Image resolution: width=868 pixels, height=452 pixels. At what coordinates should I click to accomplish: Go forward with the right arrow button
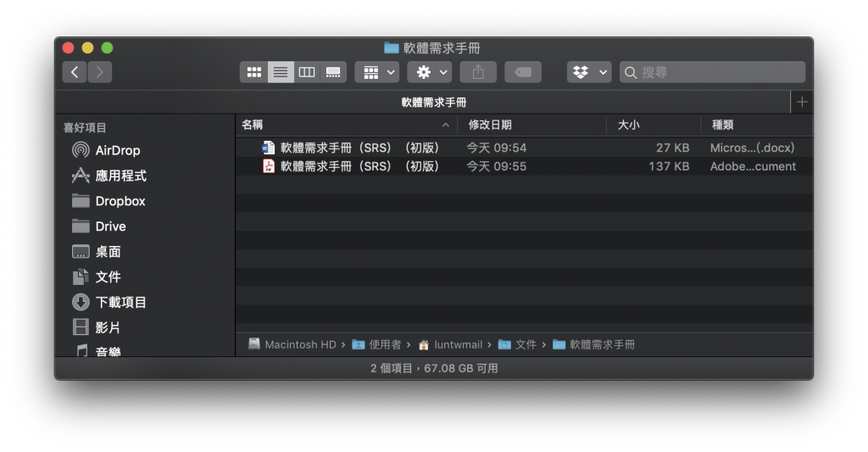(x=100, y=72)
